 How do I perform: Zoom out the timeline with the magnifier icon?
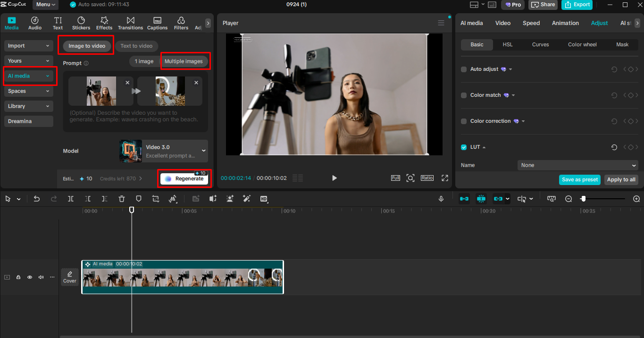(569, 199)
